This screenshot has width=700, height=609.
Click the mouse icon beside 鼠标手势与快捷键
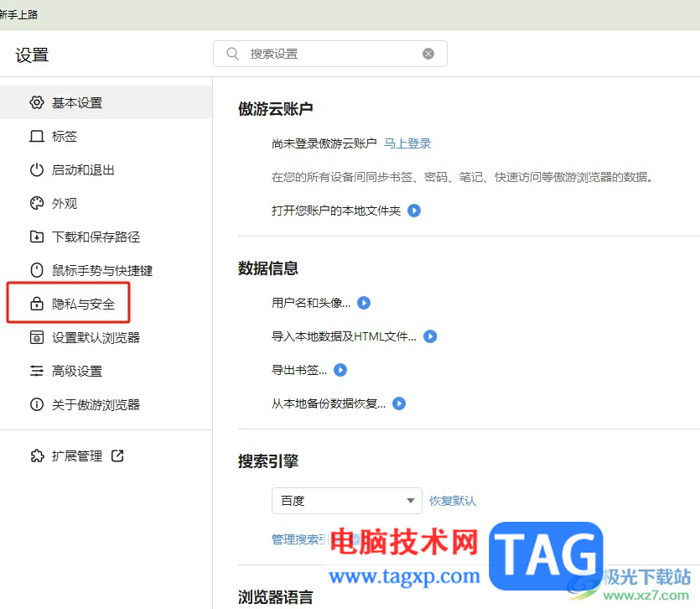(x=37, y=270)
